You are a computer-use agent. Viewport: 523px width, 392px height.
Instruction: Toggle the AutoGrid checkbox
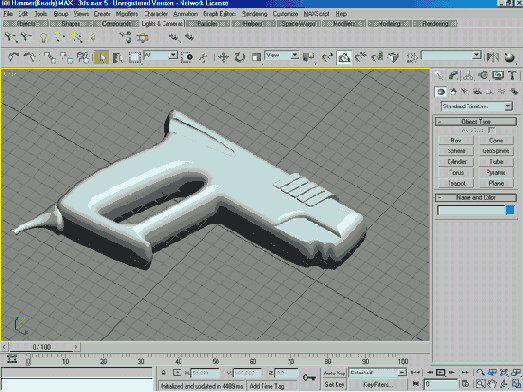(492, 130)
